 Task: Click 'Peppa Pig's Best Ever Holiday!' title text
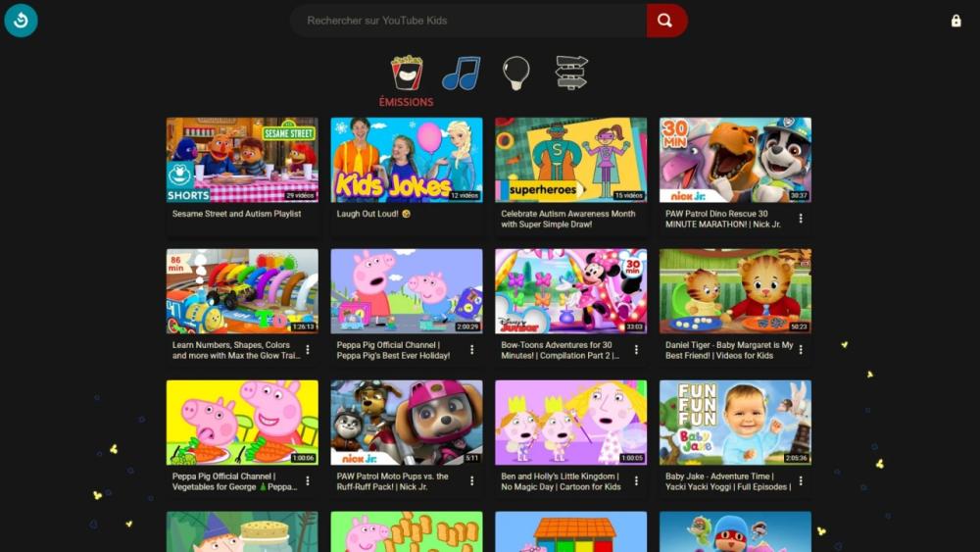coord(393,350)
